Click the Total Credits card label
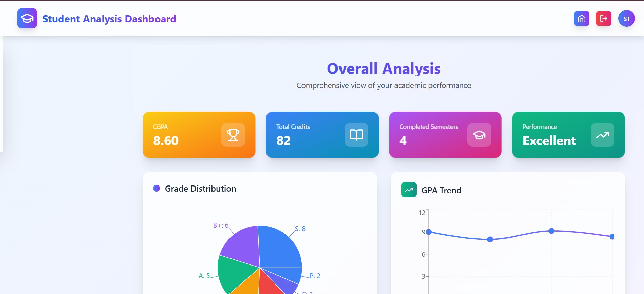The image size is (644, 294). point(293,126)
